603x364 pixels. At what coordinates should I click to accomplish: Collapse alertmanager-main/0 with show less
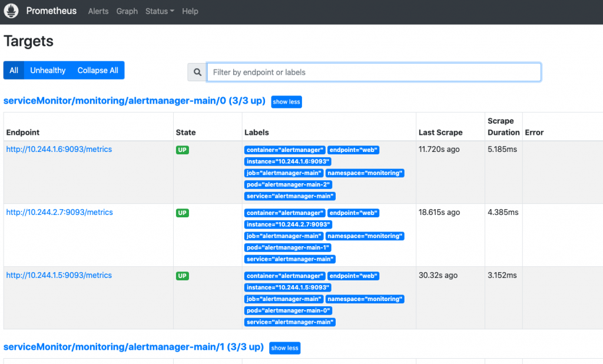click(286, 102)
